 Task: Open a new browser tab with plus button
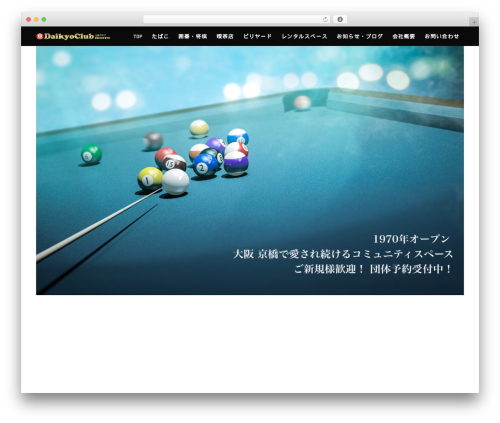pyautogui.click(x=474, y=22)
